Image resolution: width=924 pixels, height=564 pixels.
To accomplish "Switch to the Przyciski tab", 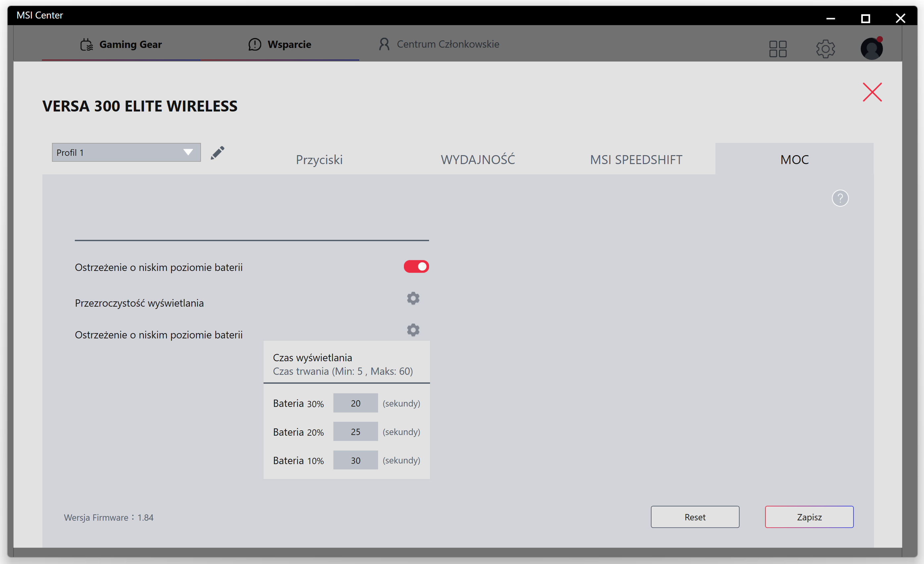I will coord(319,160).
